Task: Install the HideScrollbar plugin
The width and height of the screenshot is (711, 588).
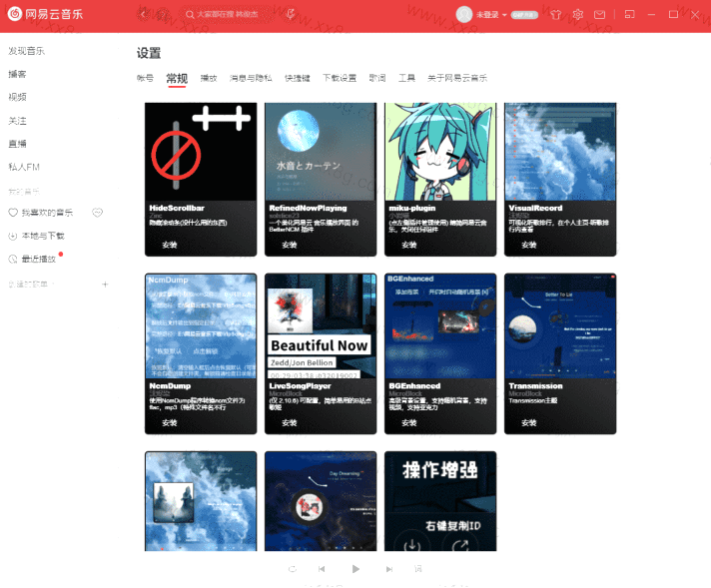Action: point(170,245)
